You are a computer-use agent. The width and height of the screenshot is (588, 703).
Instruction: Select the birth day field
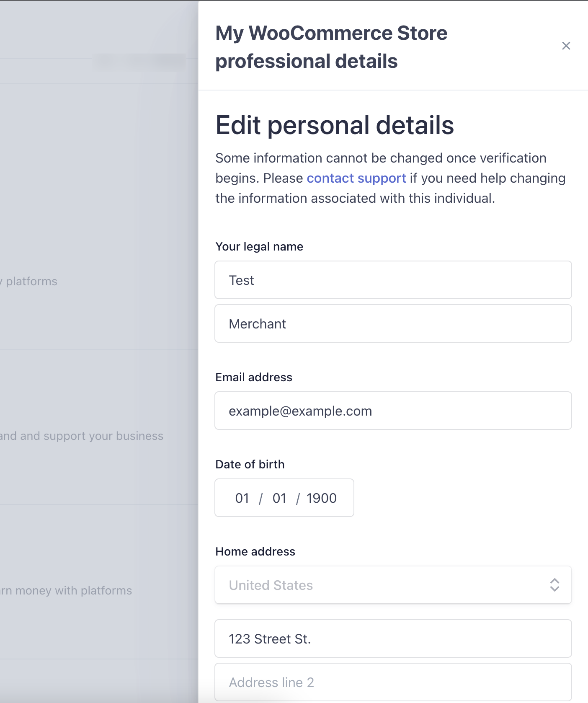click(x=279, y=498)
